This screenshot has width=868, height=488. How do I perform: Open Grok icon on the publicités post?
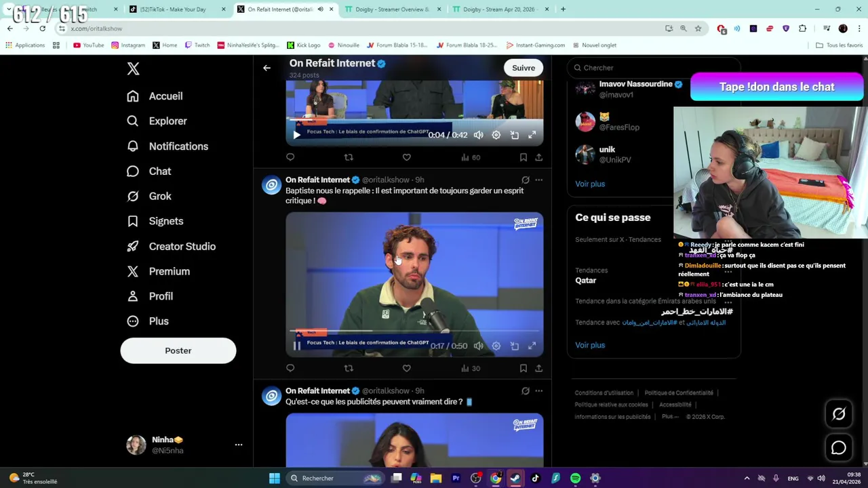coord(526,391)
